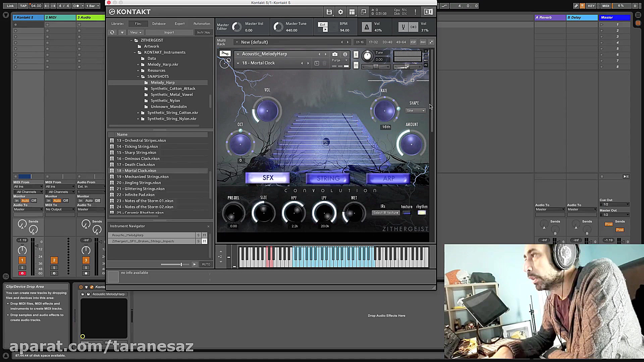This screenshot has height=362, width=644.
Task: Click the save multi rack floppy disk icon
Action: (329, 12)
